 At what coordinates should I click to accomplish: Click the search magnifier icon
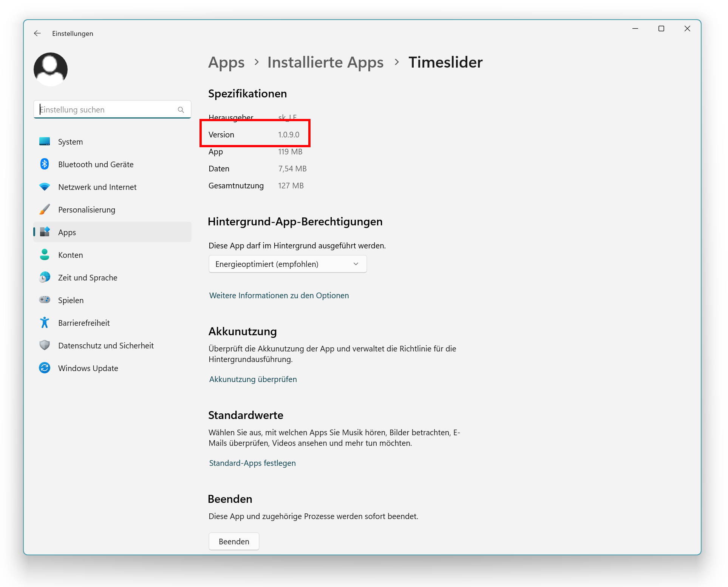point(181,110)
